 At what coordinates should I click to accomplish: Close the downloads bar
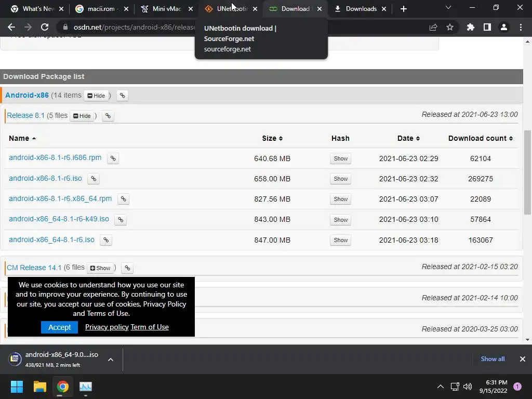pos(523,359)
